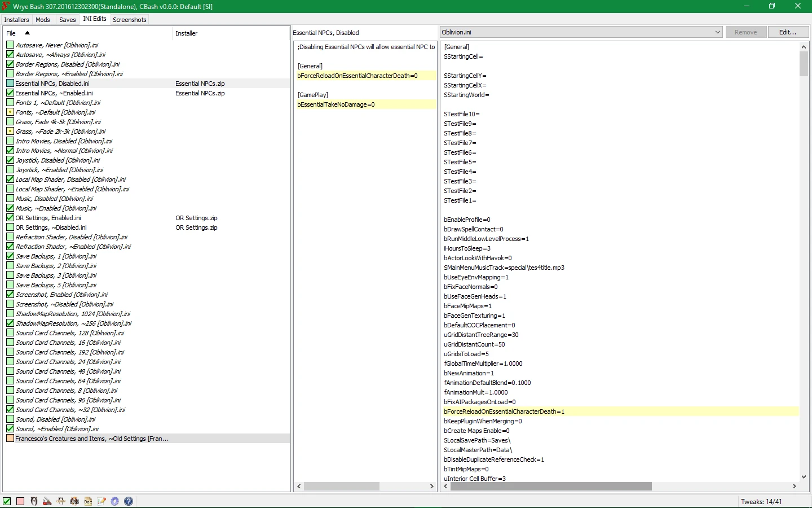Screen dimensions: 812x508
Task: Sort the list by Installer column header
Action: click(x=231, y=33)
